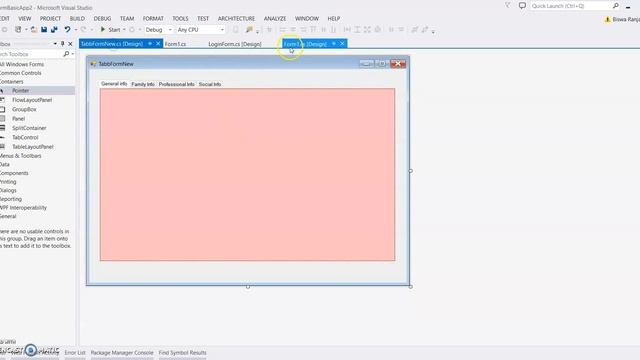Click the Send to Back layout icon
Viewport: 640px width, 360px height.
pyautogui.click(x=425, y=29)
